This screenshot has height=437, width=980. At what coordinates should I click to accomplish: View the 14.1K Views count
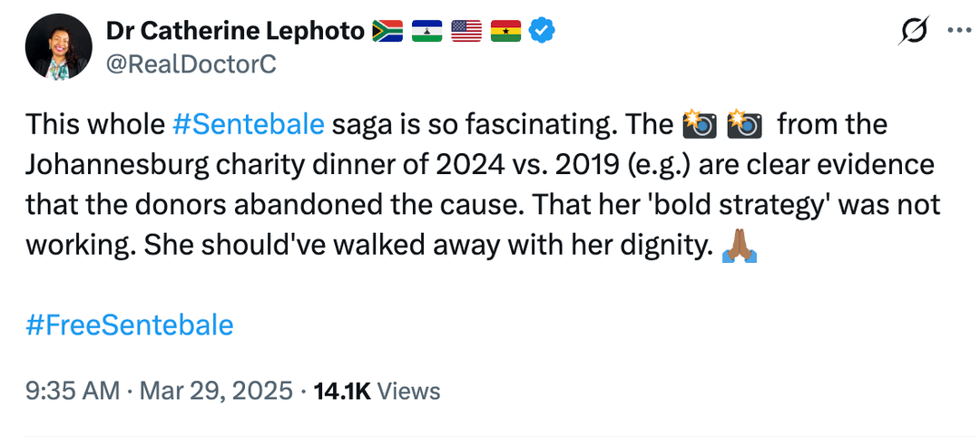coord(377,391)
